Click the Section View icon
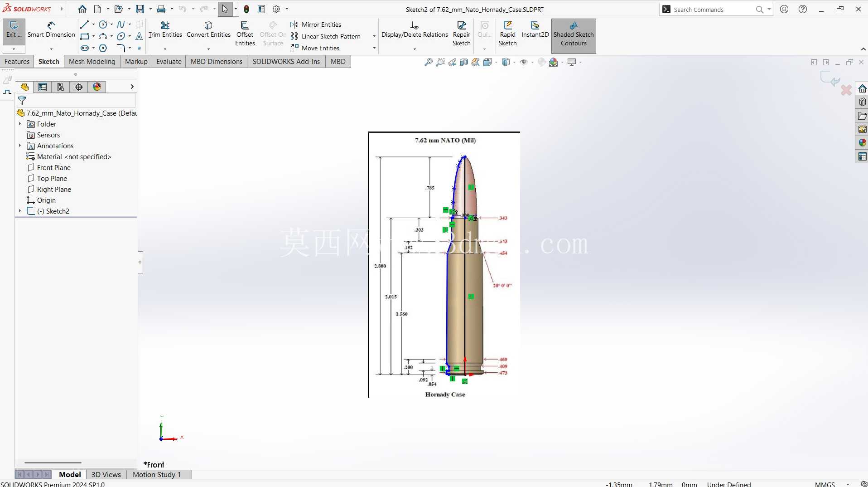Screen dimensions: 868x487 click(x=463, y=63)
